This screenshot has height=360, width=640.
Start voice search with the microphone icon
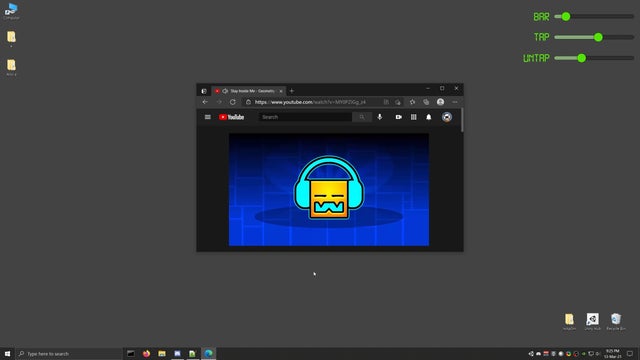click(x=380, y=117)
